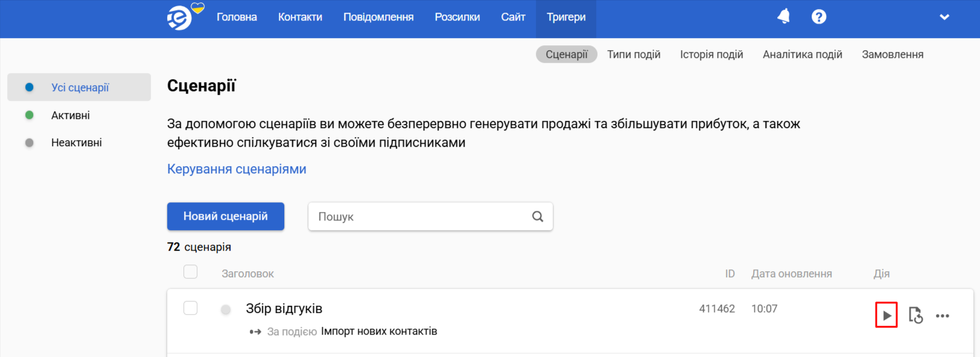Screen dimensions: 980x357
Task: Start the Збір відгуків scenario with play icon
Action: click(886, 315)
